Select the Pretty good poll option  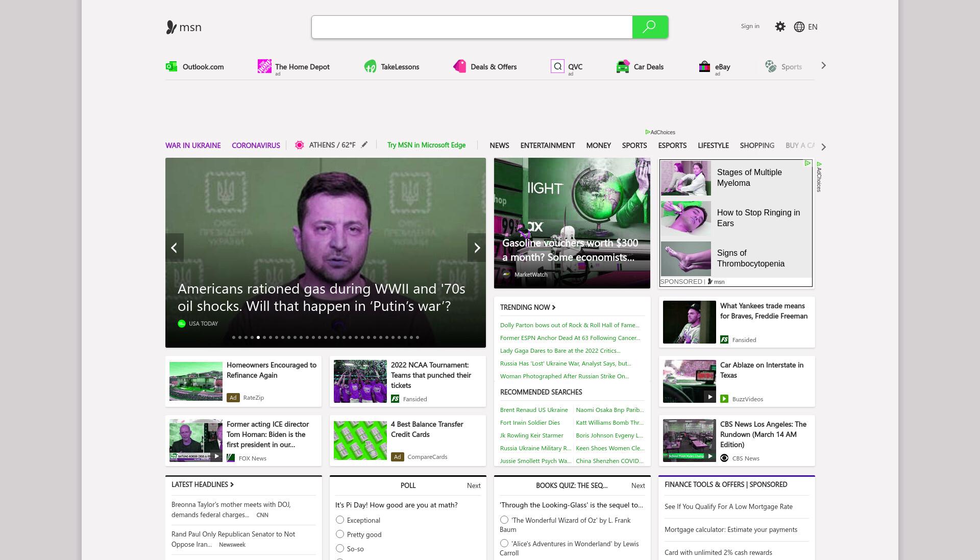click(x=340, y=534)
